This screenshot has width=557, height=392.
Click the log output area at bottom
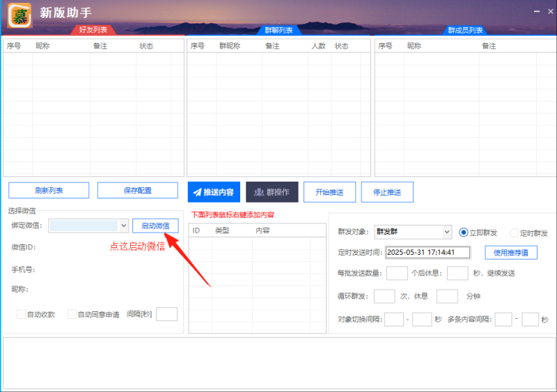[279, 363]
